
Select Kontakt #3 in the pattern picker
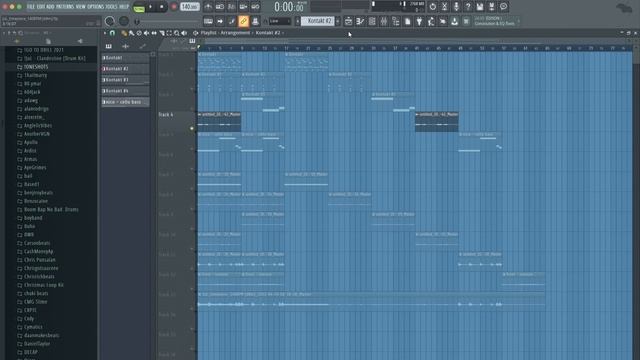point(125,80)
